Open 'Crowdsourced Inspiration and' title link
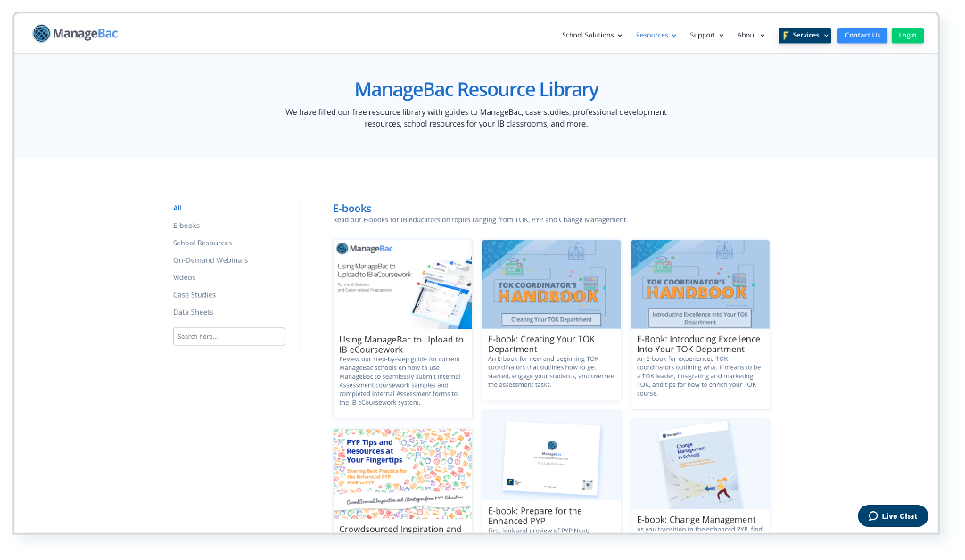The width and height of the screenshot is (965, 560). [x=400, y=529]
